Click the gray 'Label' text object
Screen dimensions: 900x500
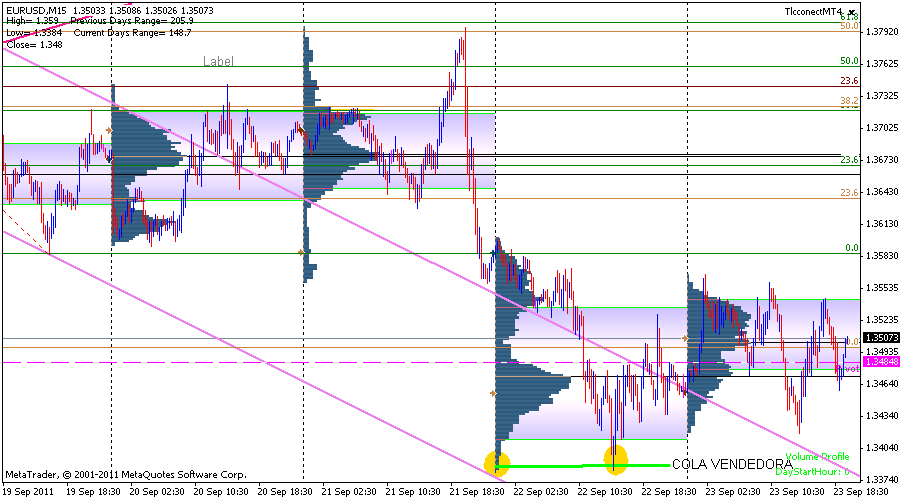[x=218, y=61]
